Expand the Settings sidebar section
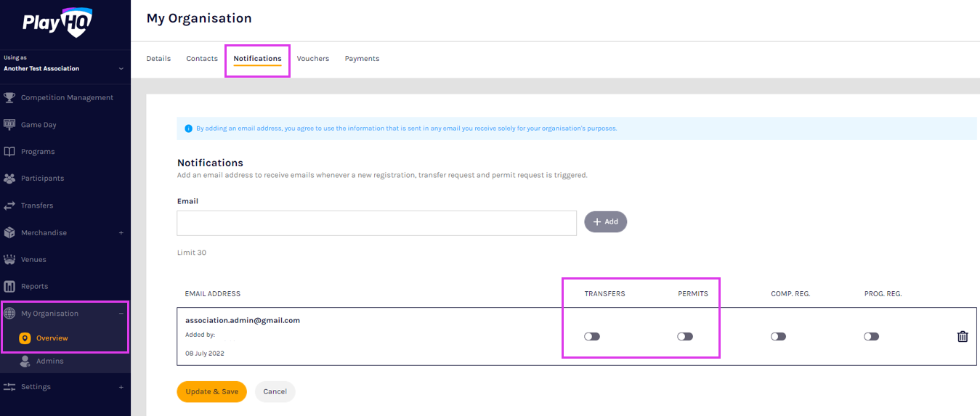The image size is (980, 416). point(121,387)
